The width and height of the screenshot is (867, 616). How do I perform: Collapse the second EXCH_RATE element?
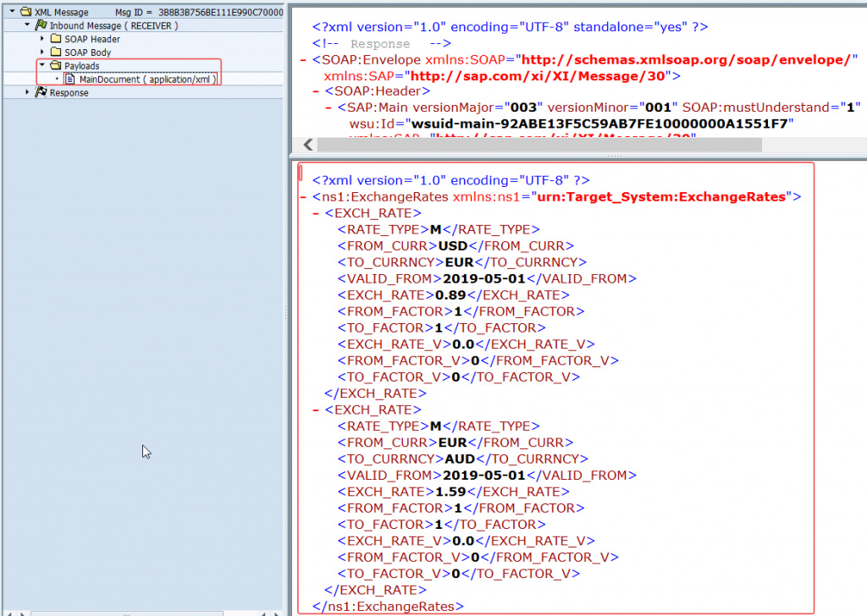316,410
